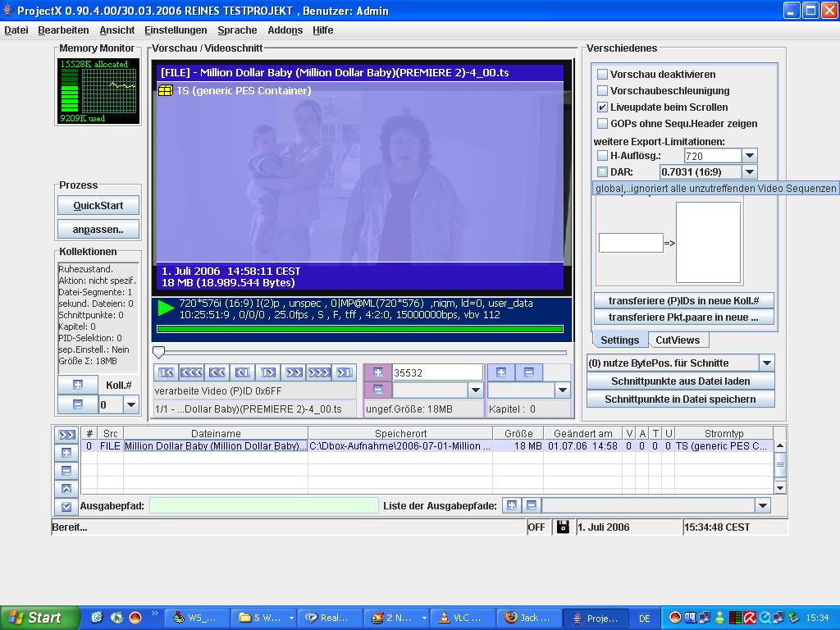
Task: Click the double fast-forward arrows button
Action: pos(294,372)
